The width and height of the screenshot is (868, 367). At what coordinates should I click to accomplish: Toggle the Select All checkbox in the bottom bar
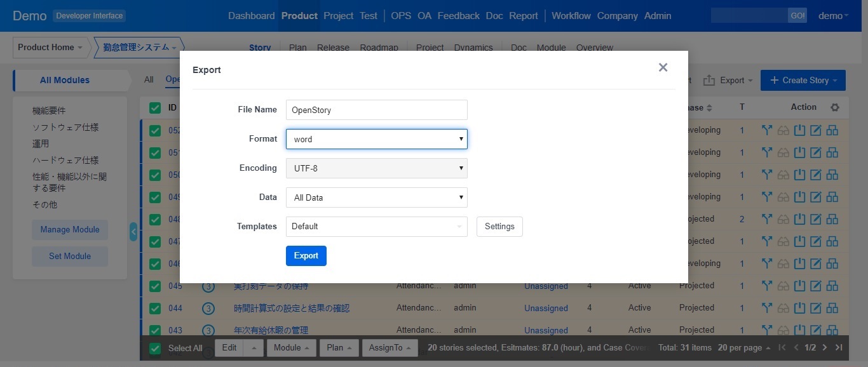[155, 348]
